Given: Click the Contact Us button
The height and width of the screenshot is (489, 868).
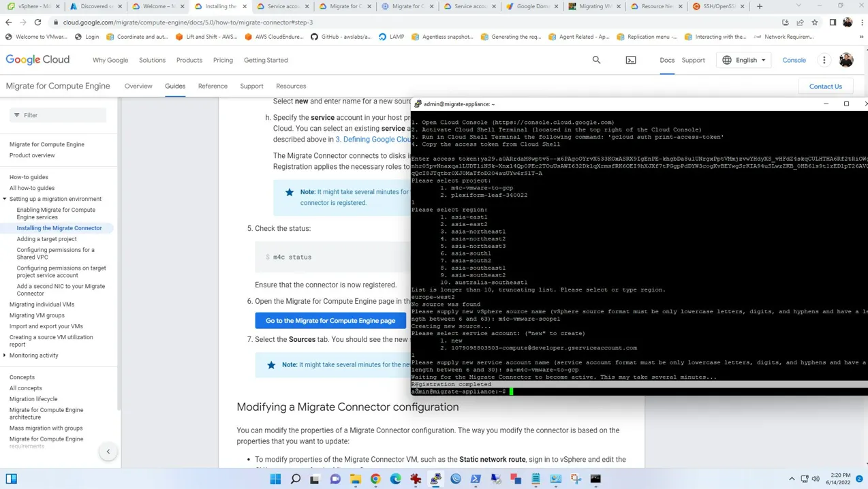Looking at the screenshot, I should (825, 86).
